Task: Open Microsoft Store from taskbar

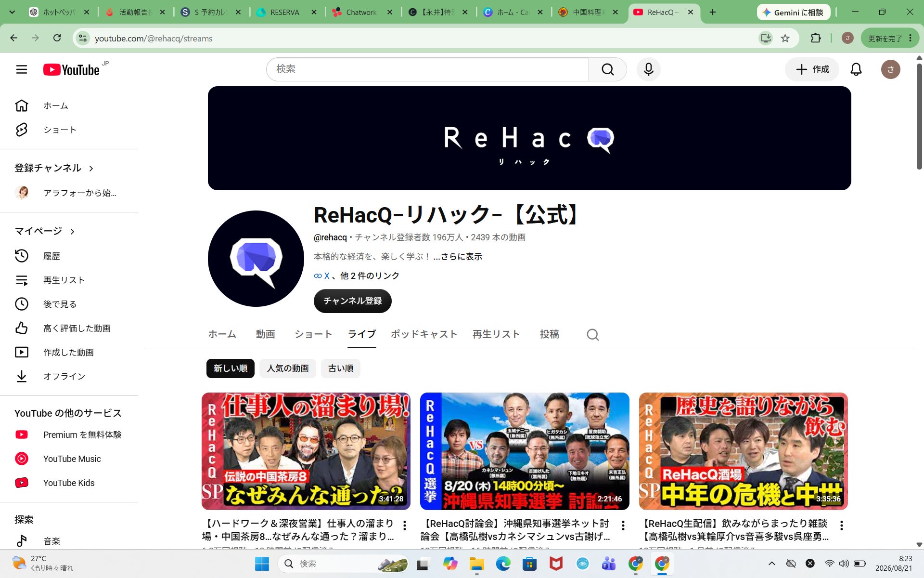Action: pos(529,564)
